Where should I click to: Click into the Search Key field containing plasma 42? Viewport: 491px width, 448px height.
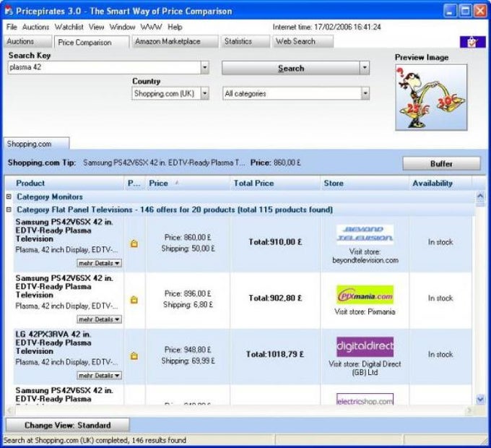click(x=104, y=67)
